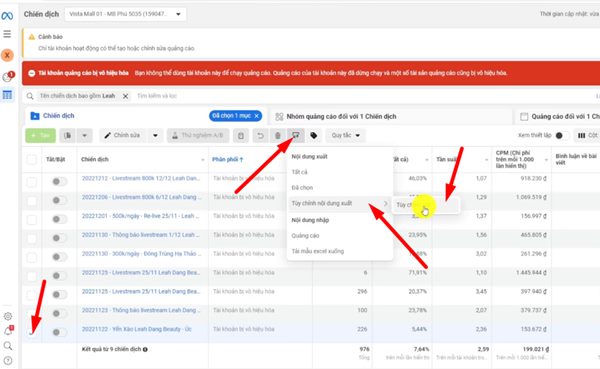This screenshot has height=369, width=600.
Task: Click CPM value '918.230 đ'
Action: [533, 178]
